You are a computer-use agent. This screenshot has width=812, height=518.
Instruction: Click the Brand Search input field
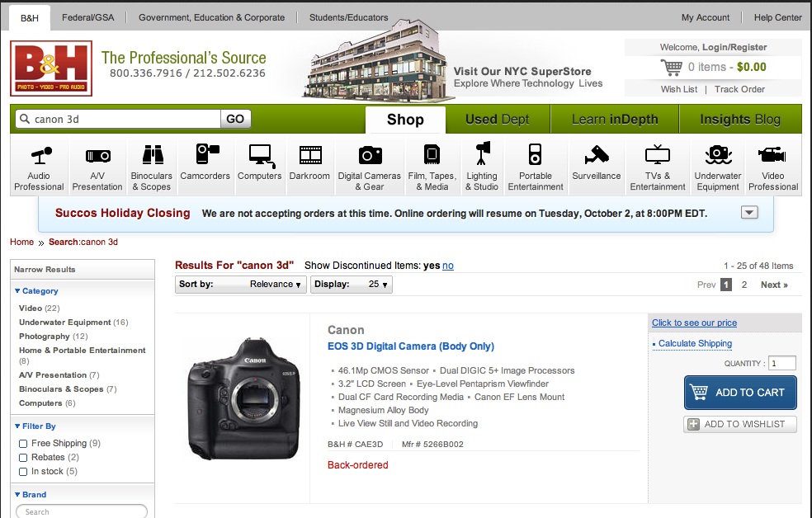82,511
